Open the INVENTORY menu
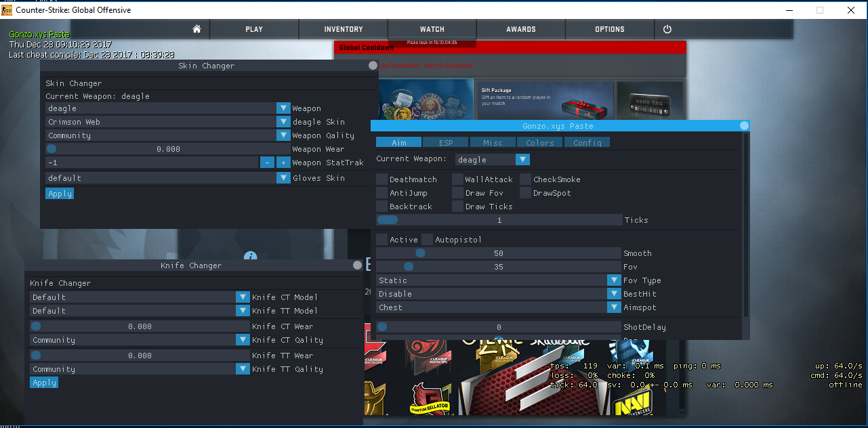 [x=344, y=29]
